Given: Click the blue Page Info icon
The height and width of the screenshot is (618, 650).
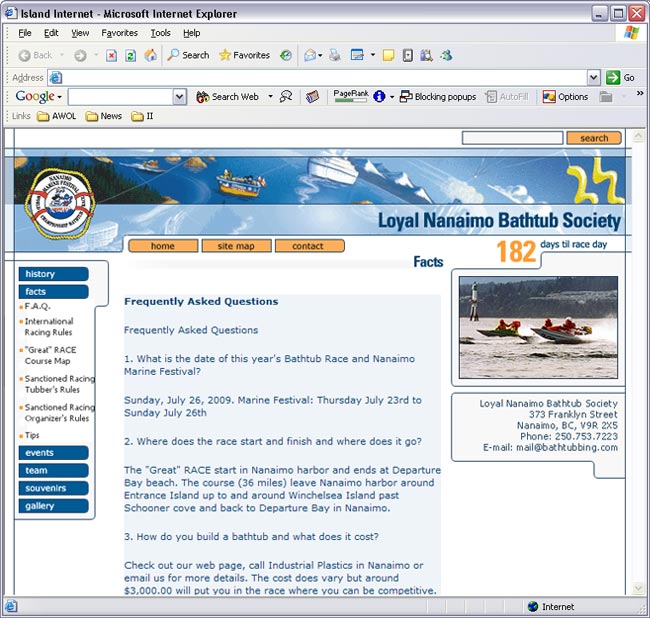Looking at the screenshot, I should pos(379,97).
